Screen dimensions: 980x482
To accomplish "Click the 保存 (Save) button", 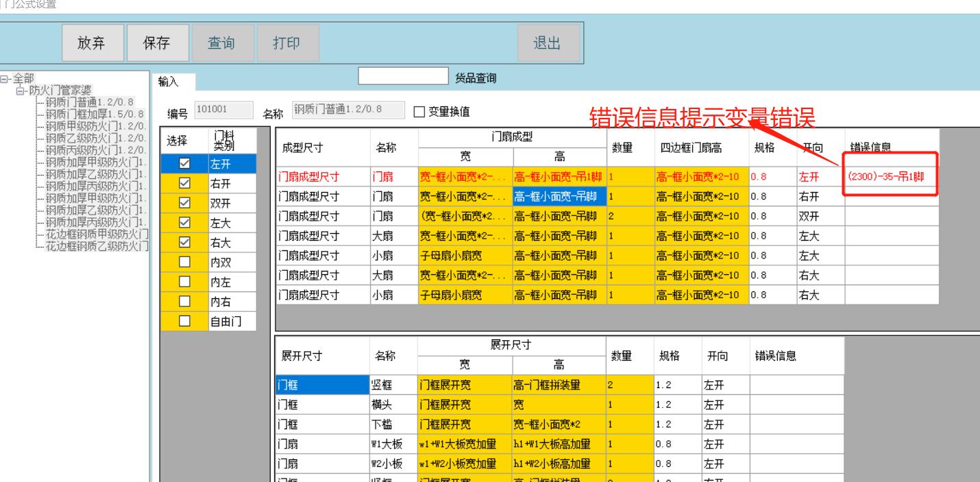I will tap(158, 42).
